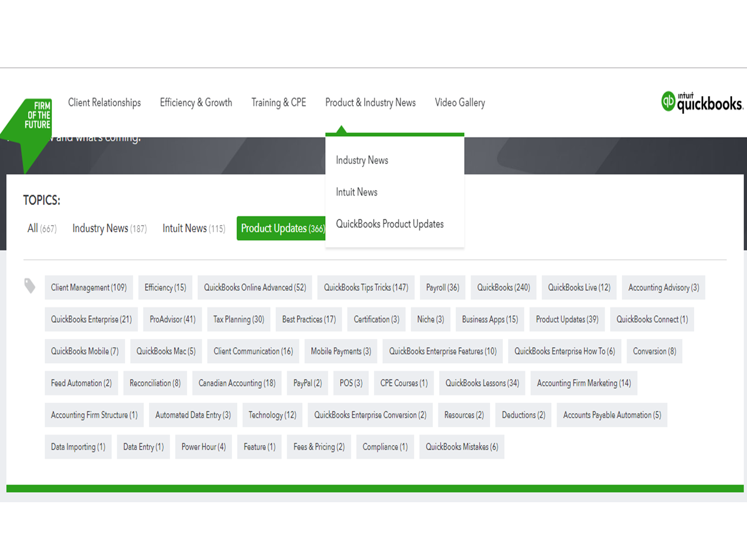Image resolution: width=747 pixels, height=560 pixels.
Task: Select the Niche (3) tag
Action: (431, 319)
